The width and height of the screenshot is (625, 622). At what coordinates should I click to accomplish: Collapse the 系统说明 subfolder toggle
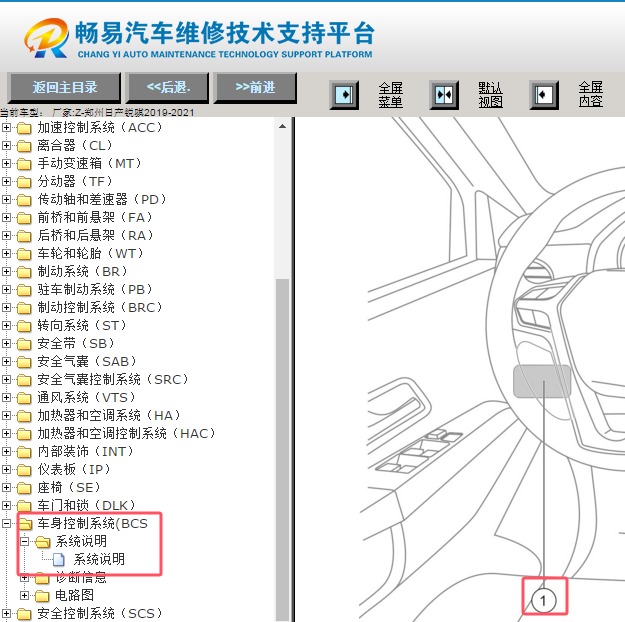pos(25,541)
